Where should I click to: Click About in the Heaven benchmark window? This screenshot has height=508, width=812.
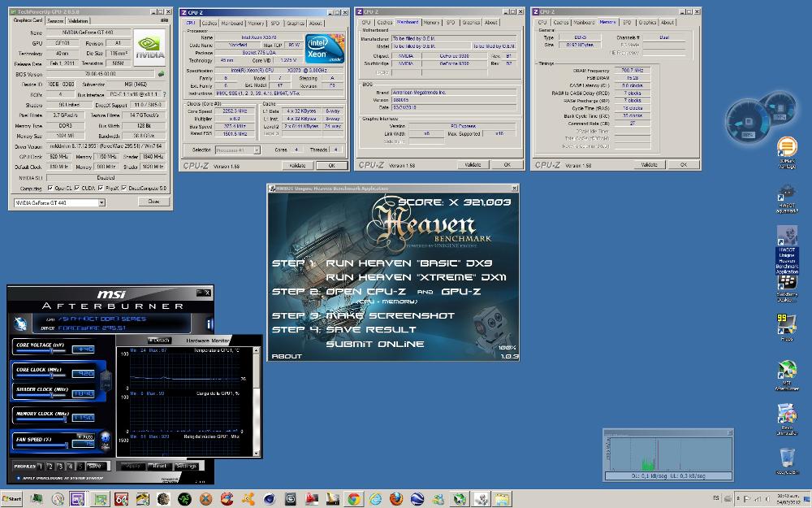tap(287, 356)
